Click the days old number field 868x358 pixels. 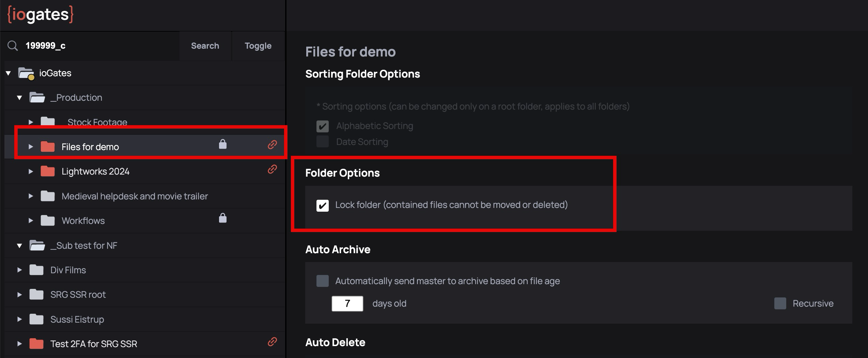click(347, 304)
